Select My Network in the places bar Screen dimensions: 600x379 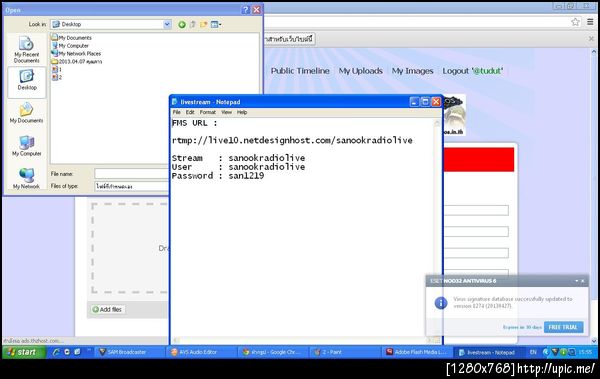(x=26, y=178)
